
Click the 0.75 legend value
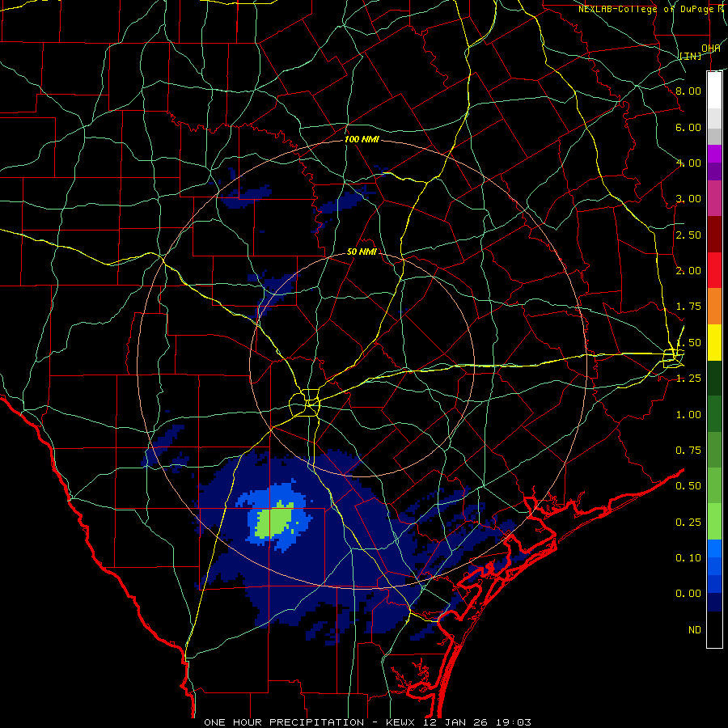[x=688, y=451]
